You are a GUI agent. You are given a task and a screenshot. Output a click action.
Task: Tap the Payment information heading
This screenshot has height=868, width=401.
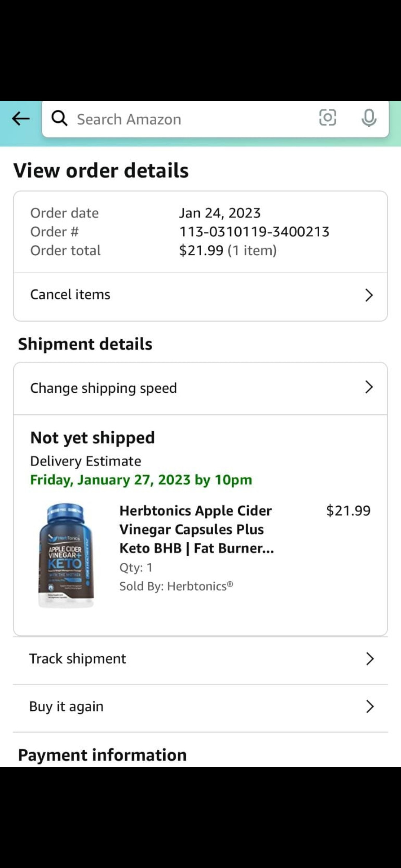[x=102, y=755]
